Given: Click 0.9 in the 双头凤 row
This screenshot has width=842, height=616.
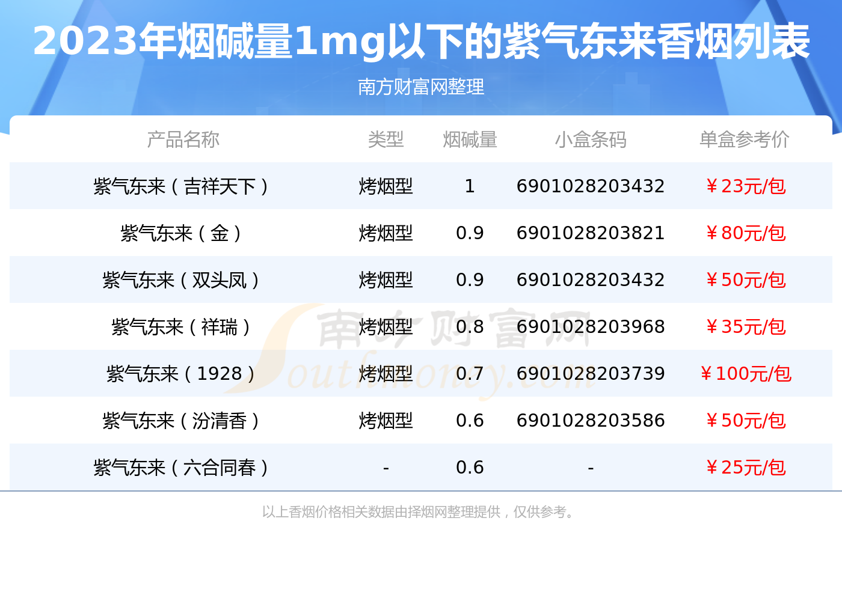Looking at the screenshot, I should [x=470, y=280].
